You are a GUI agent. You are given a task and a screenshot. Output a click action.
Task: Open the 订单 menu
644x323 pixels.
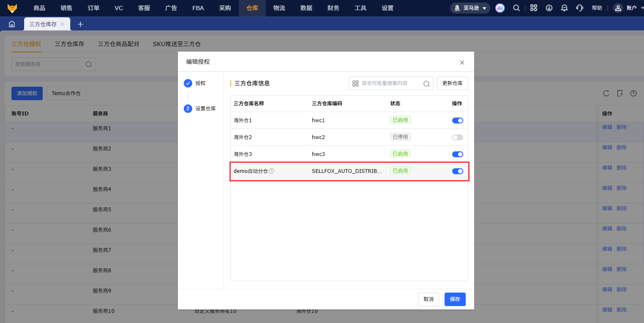[94, 8]
